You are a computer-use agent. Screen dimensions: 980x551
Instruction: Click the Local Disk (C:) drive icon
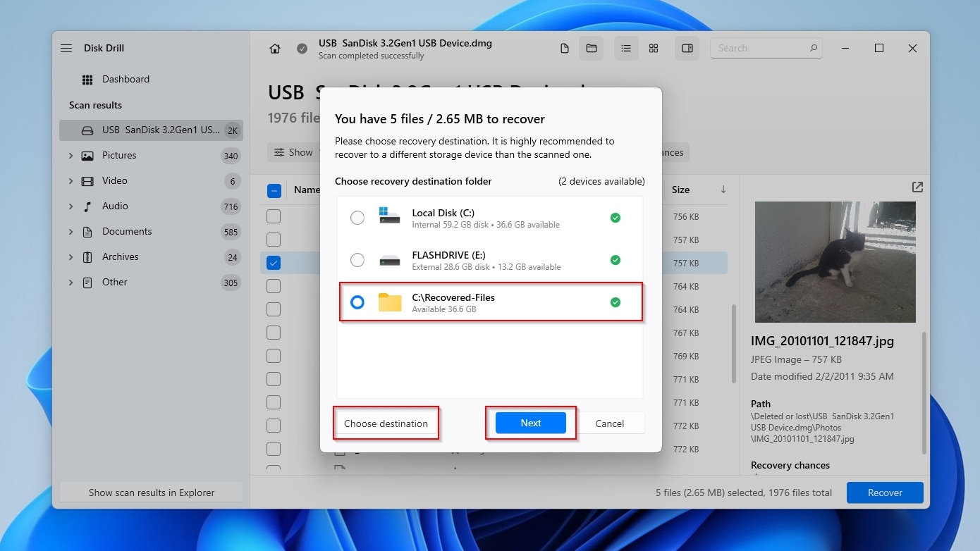[x=389, y=216]
